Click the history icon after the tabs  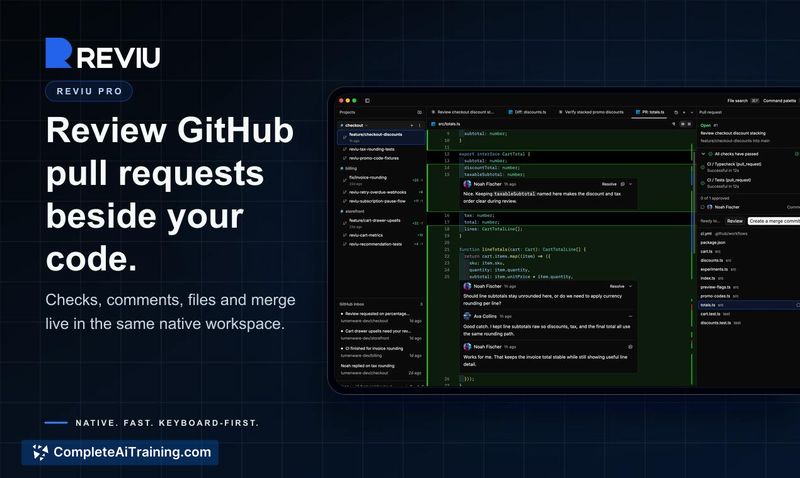pos(676,112)
